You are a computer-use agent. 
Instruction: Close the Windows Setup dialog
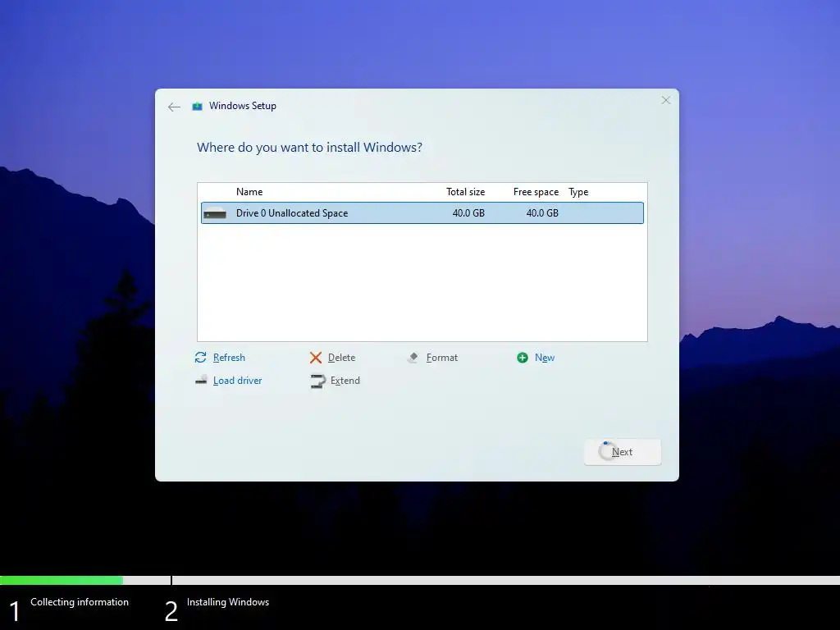tap(666, 100)
